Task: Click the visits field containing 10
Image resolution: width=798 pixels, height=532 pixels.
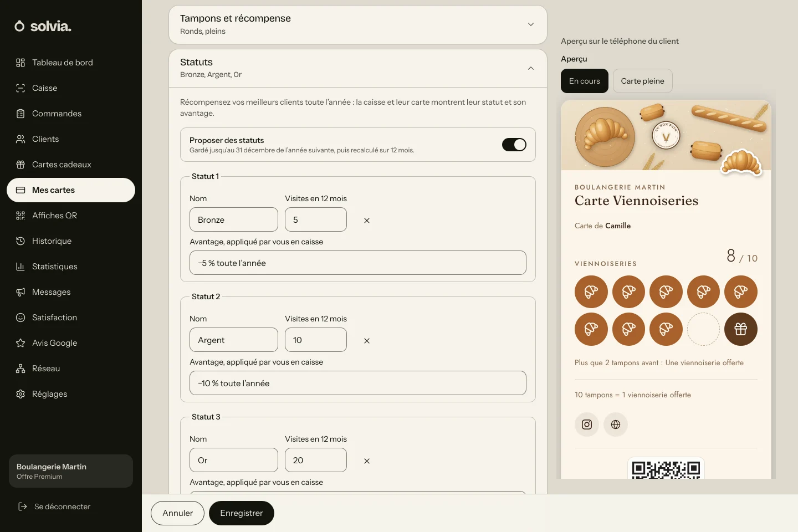Action: pos(316,340)
